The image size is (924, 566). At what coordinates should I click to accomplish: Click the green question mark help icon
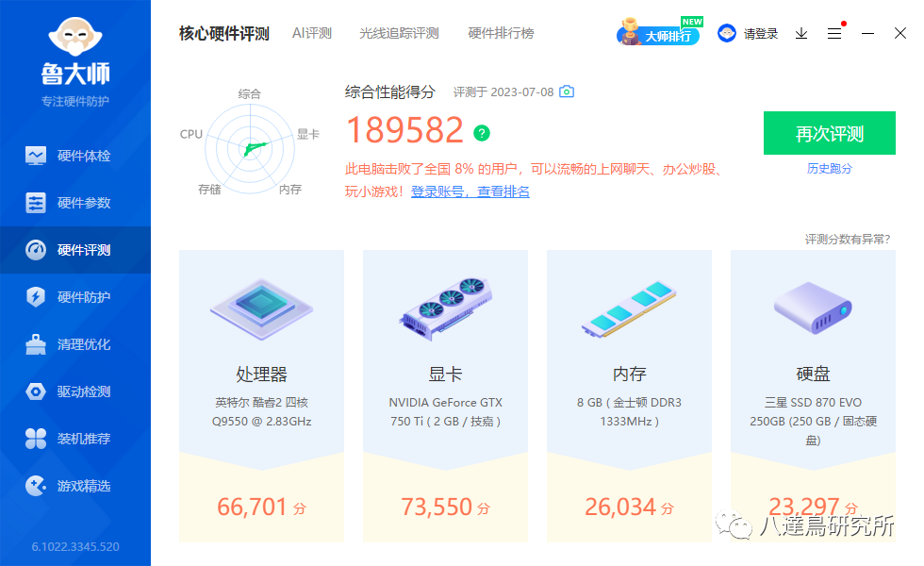(482, 133)
